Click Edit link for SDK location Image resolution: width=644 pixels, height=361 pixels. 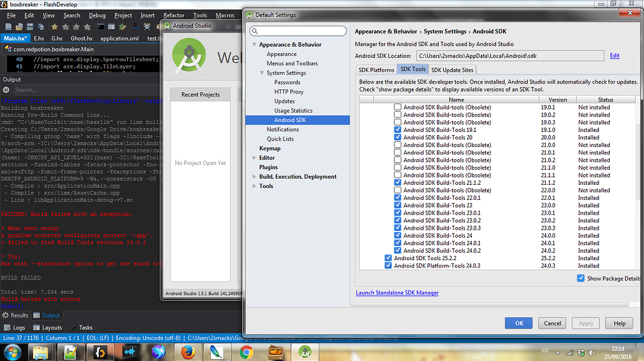coord(614,55)
